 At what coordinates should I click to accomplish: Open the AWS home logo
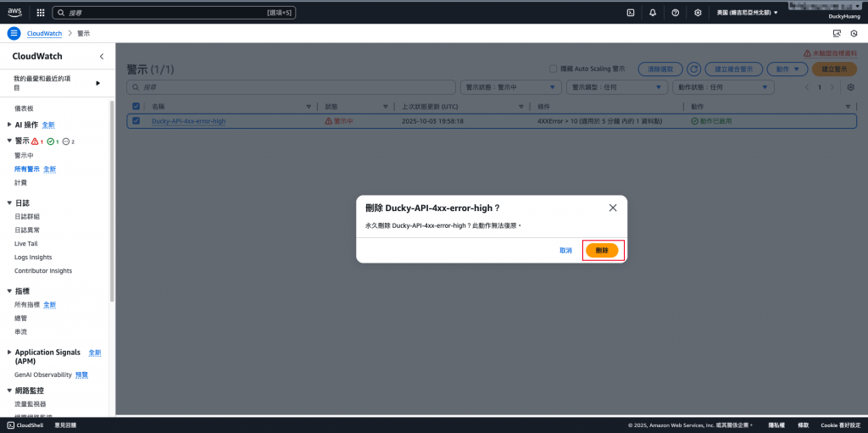coord(14,12)
